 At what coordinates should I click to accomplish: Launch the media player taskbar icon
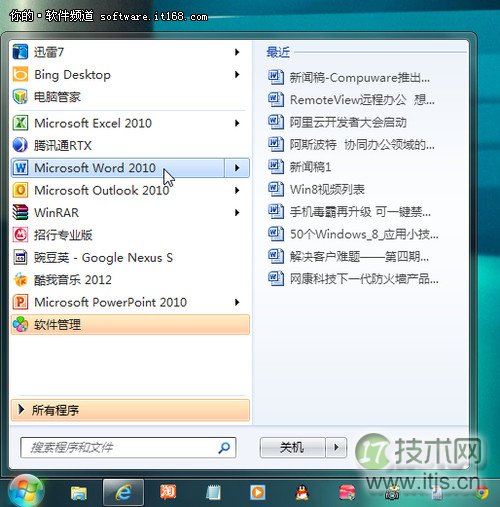258,492
